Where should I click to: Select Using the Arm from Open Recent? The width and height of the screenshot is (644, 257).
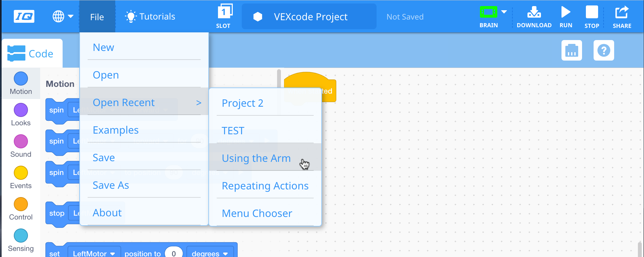coord(256,158)
